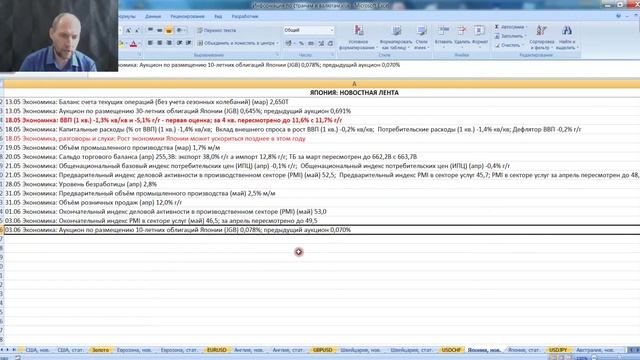Increase the cell indent
Screen dimensions: 640x360
coord(189,43)
